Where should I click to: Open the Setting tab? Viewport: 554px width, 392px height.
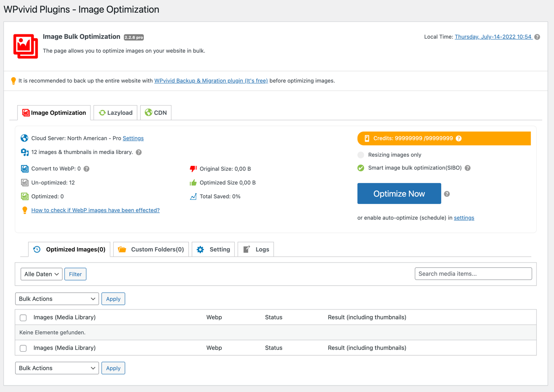pos(213,249)
